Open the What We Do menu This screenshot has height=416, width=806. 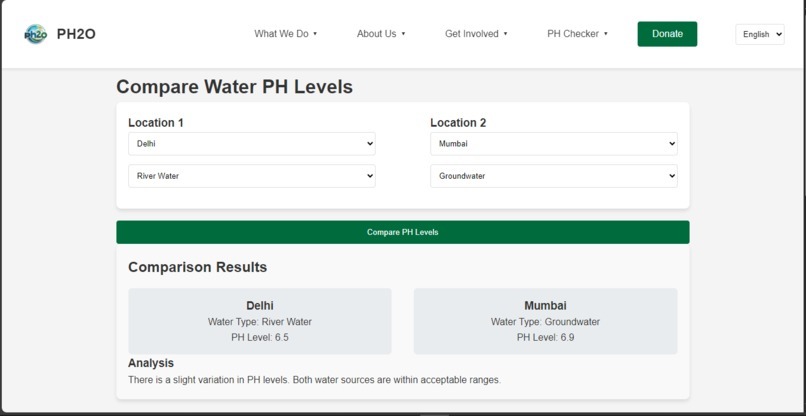point(286,34)
